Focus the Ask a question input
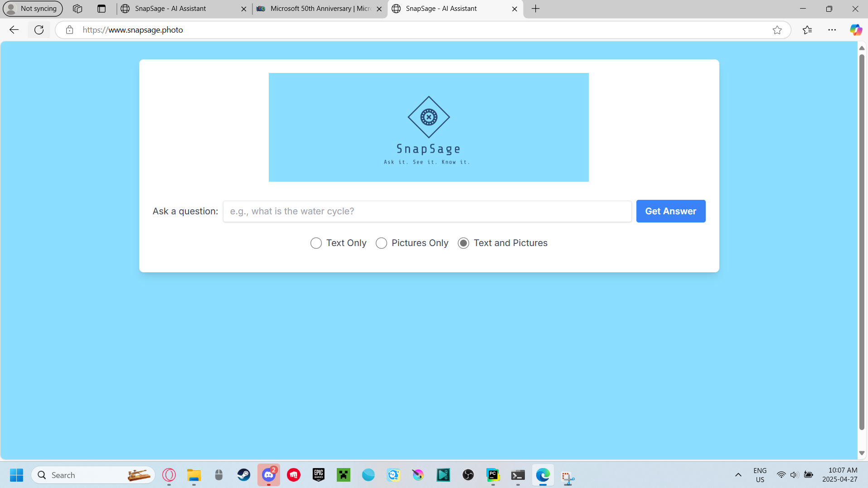 coord(427,211)
